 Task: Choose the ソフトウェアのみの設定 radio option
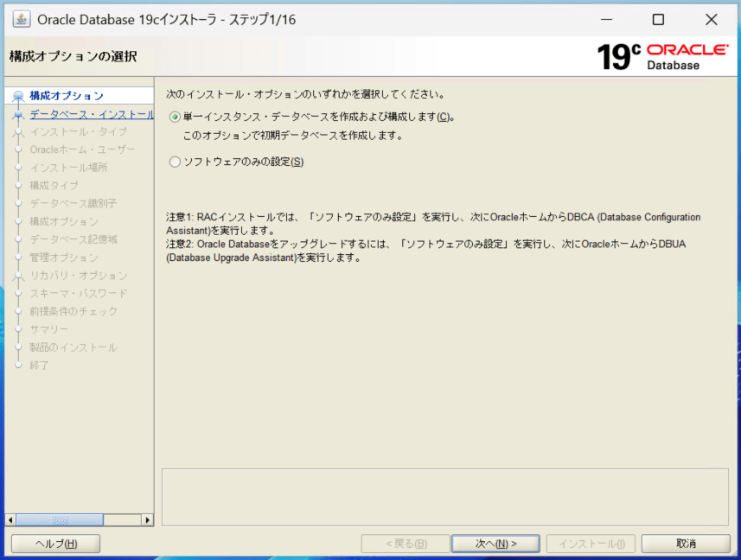(176, 162)
